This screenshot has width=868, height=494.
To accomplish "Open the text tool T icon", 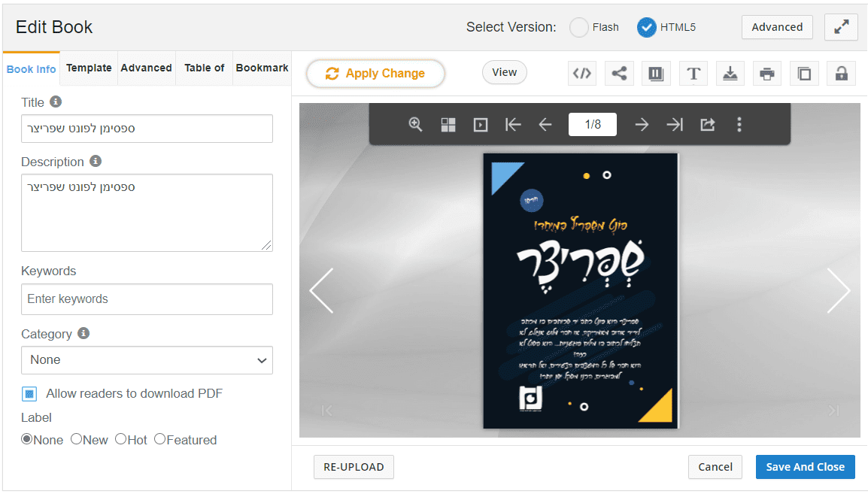I will pyautogui.click(x=693, y=73).
